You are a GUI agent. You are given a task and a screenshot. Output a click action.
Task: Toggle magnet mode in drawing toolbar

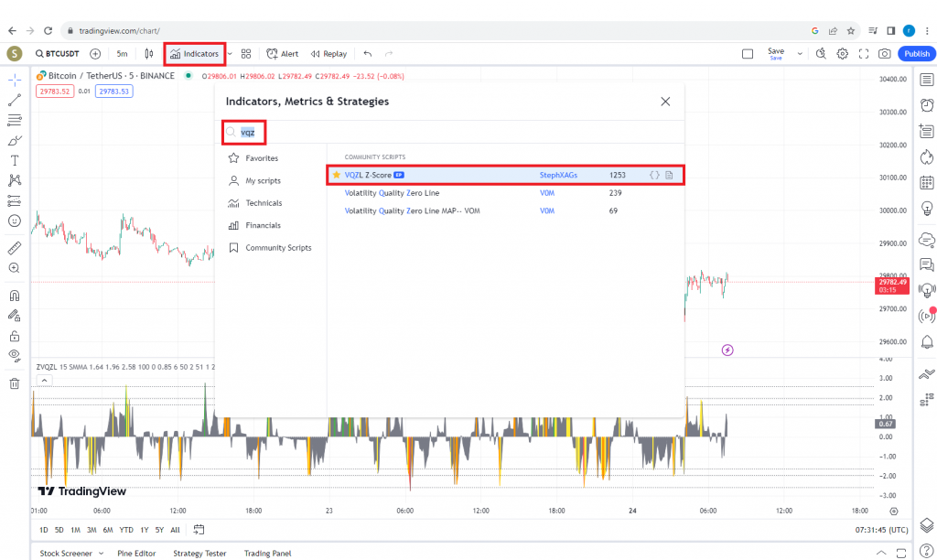point(15,296)
